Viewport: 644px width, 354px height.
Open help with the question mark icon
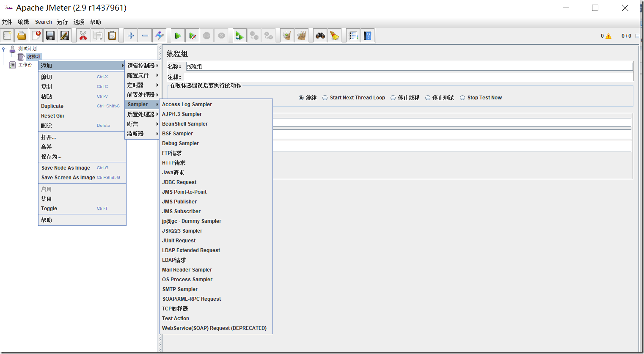(x=367, y=36)
